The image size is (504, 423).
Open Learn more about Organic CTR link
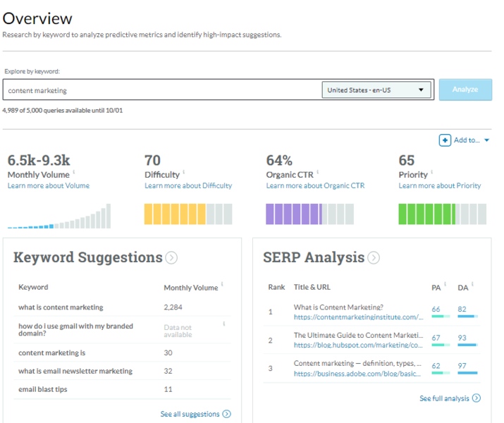(315, 185)
